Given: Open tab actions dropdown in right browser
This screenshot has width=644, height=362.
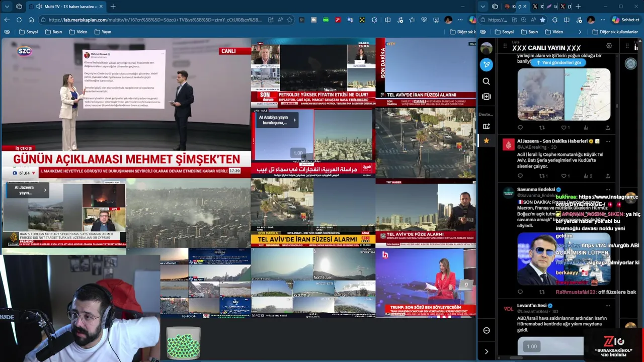Looking at the screenshot, I should point(482,7).
